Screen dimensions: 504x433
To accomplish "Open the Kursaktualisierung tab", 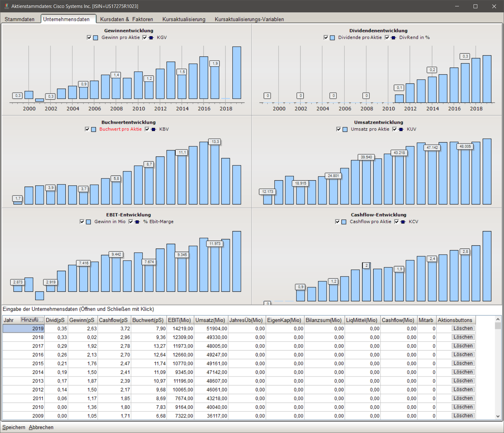I will click(x=184, y=19).
